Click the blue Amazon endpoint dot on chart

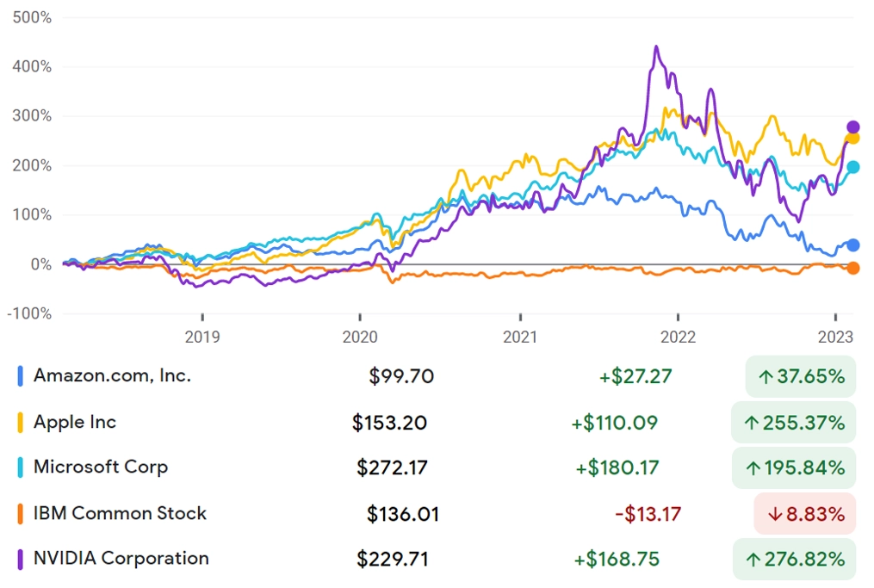tap(852, 244)
